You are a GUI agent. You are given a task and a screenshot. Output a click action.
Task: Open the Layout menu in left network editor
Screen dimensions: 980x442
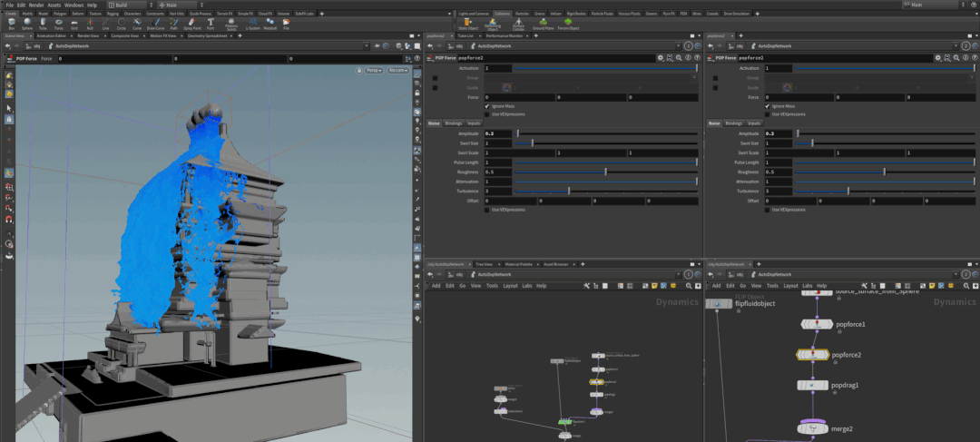tap(510, 286)
